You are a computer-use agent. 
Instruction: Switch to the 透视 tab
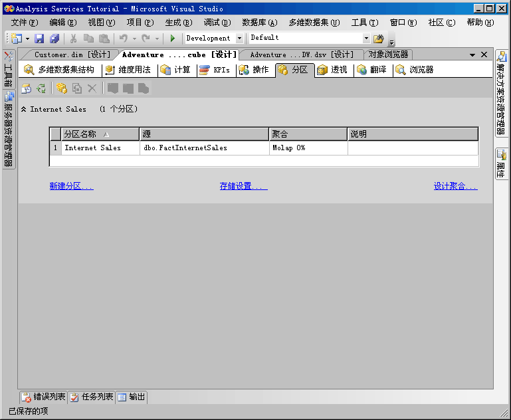click(x=332, y=70)
